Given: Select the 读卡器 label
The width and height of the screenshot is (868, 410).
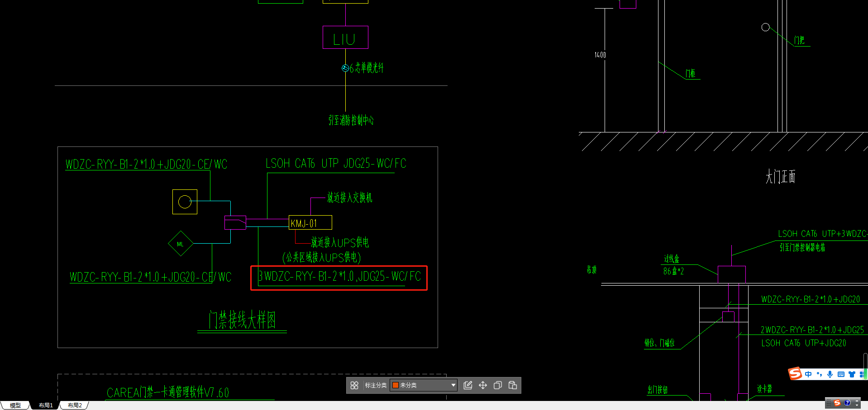Looking at the screenshot, I should tap(764, 389).
